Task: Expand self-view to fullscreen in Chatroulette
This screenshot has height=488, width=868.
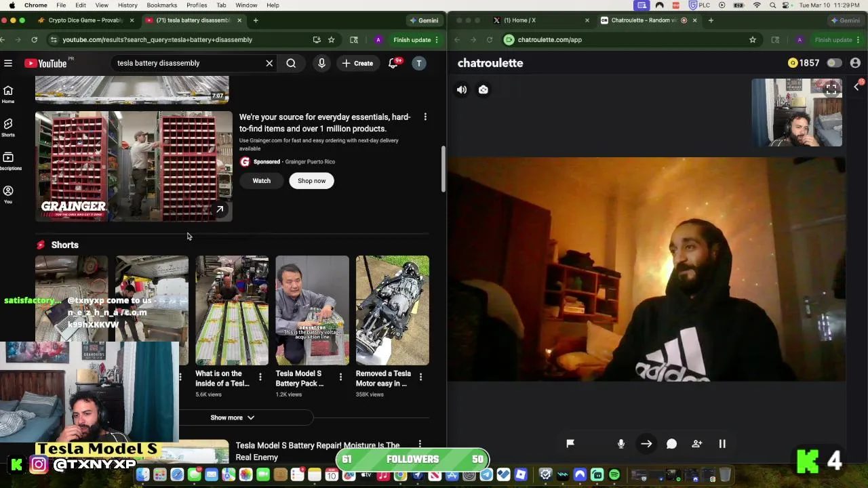Action: (x=831, y=89)
